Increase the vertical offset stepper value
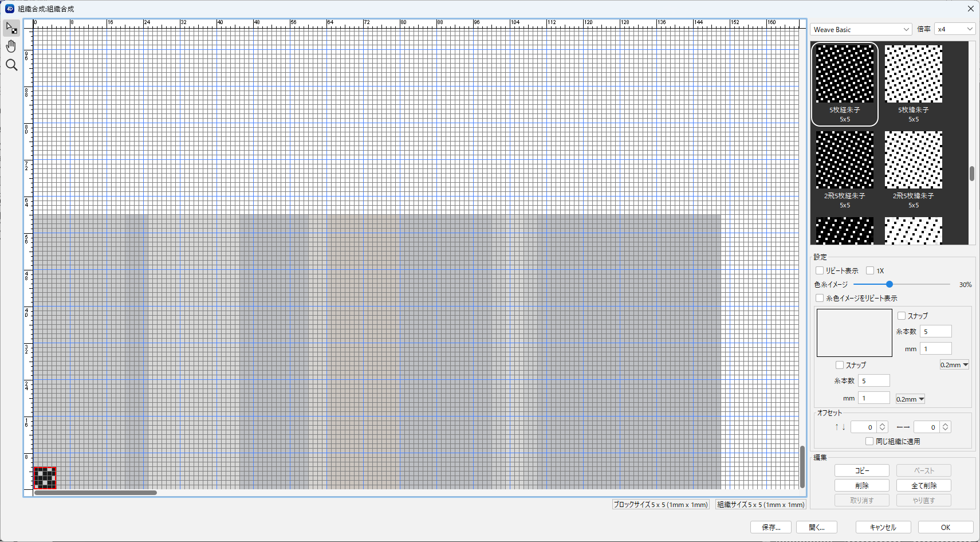This screenshot has width=980, height=542. [883, 425]
